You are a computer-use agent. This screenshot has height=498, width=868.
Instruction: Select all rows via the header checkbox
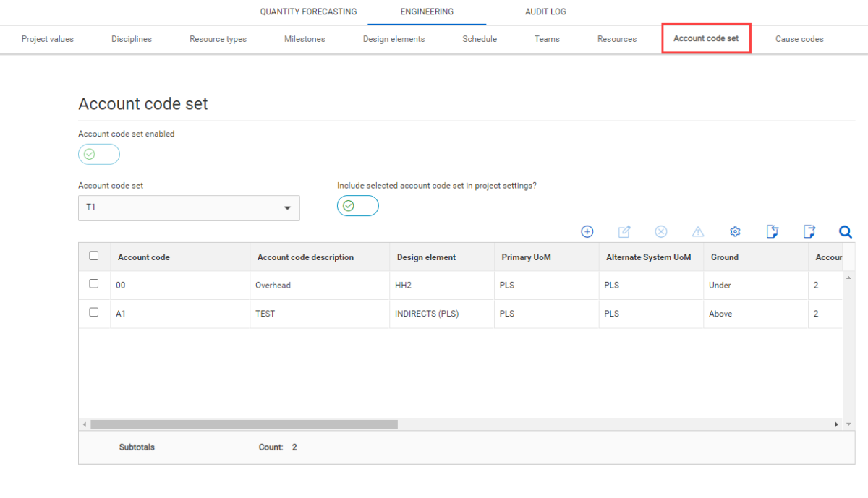point(94,256)
